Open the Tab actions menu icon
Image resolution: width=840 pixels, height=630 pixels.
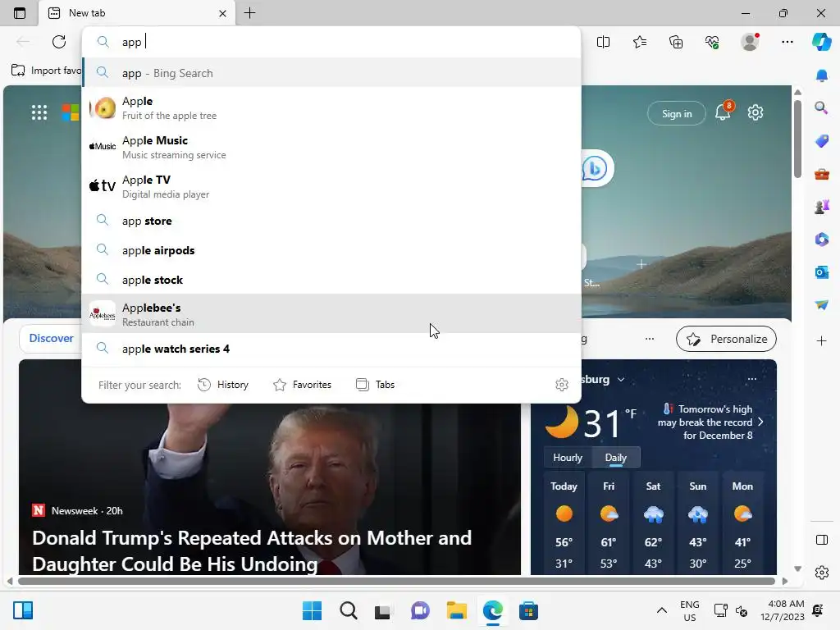20,13
